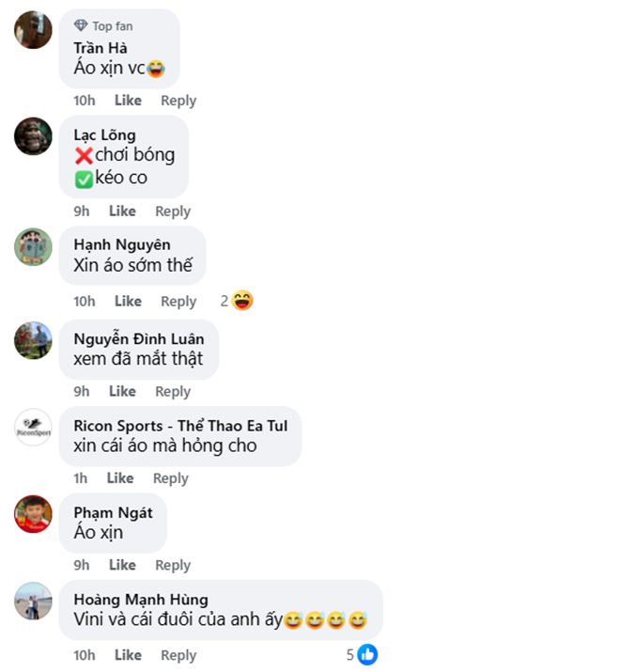This screenshot has height=672, width=620.
Task: Click the Top fan diamond badge icon
Action: pos(81,25)
